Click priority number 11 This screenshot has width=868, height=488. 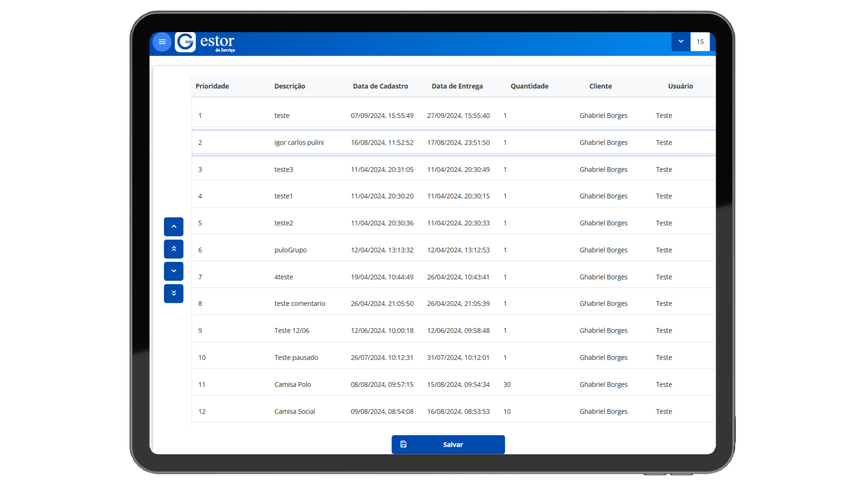coord(202,385)
